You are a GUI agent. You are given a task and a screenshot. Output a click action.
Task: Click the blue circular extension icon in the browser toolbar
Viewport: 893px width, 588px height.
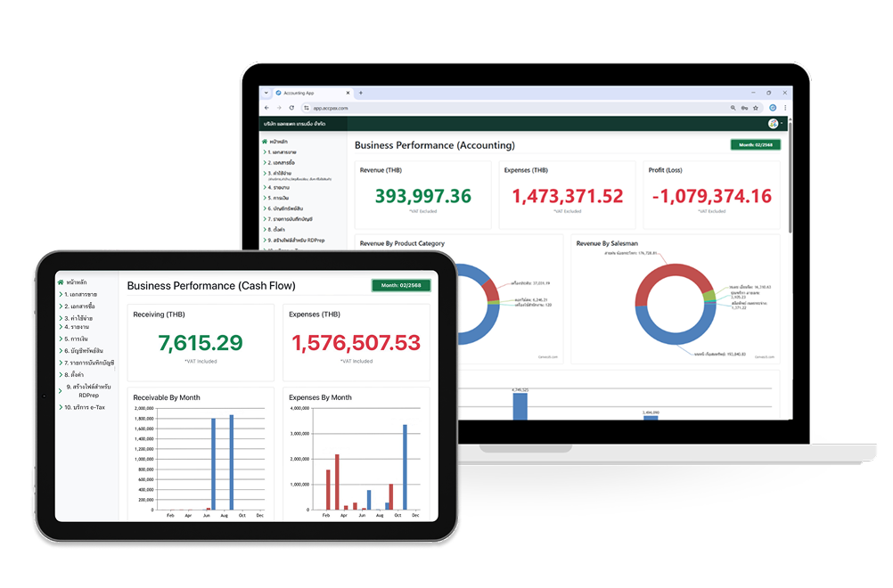pyautogui.click(x=773, y=108)
